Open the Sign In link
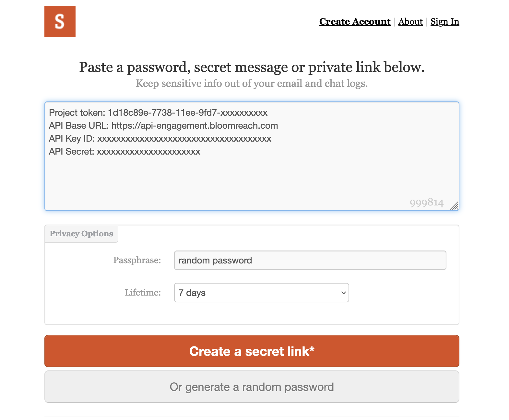The width and height of the screenshot is (509, 420). (x=445, y=21)
